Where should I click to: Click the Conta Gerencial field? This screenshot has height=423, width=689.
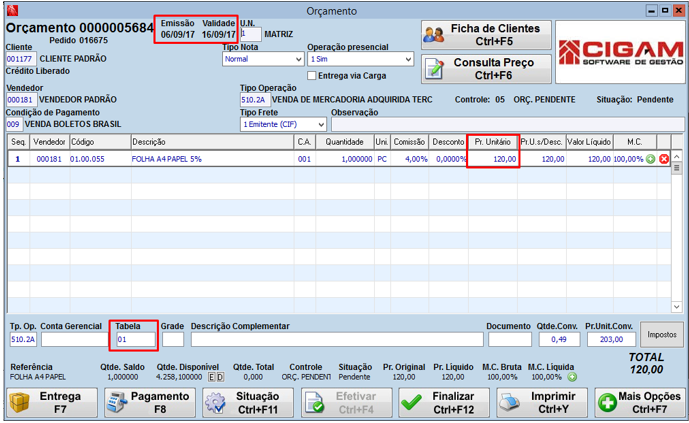click(74, 340)
